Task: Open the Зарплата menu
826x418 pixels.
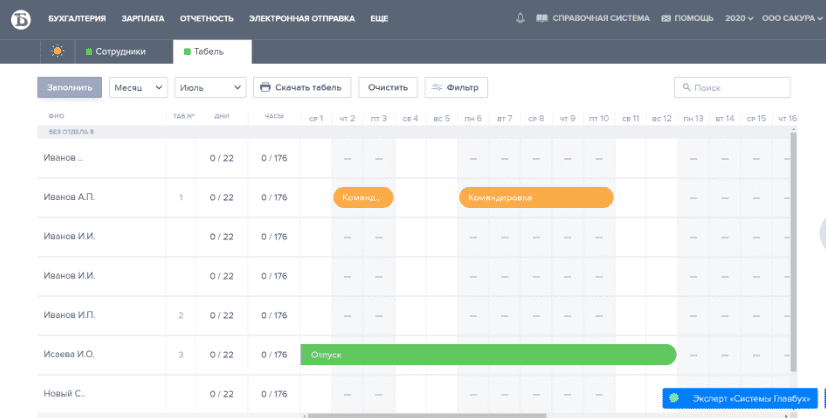Action: coord(143,18)
